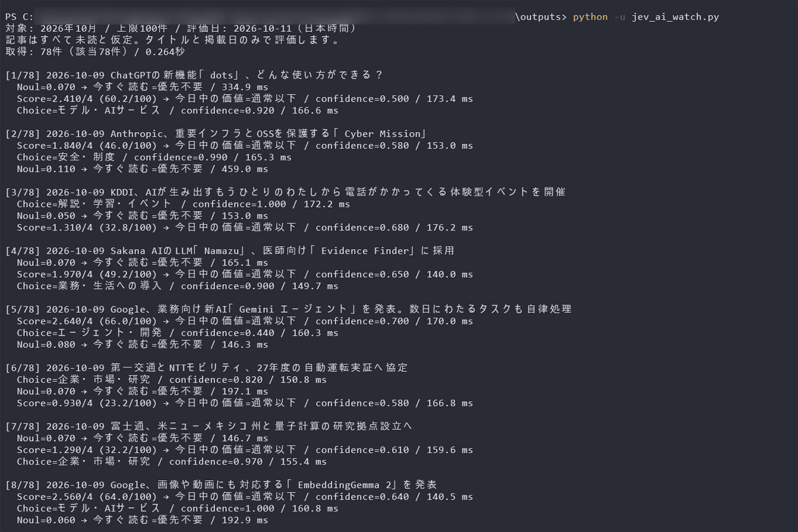Click 'Score=2.560/4 (64.0/100)' line
The image size is (798, 532).
click(x=245, y=496)
